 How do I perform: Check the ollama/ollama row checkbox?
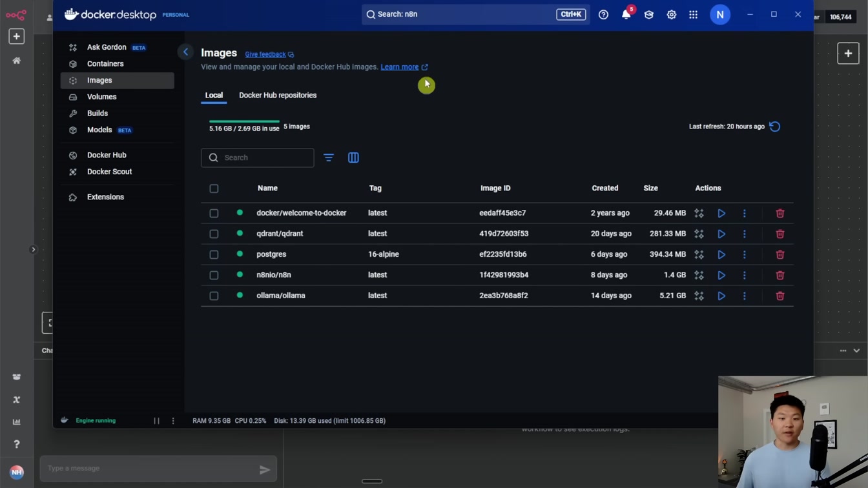(x=214, y=296)
